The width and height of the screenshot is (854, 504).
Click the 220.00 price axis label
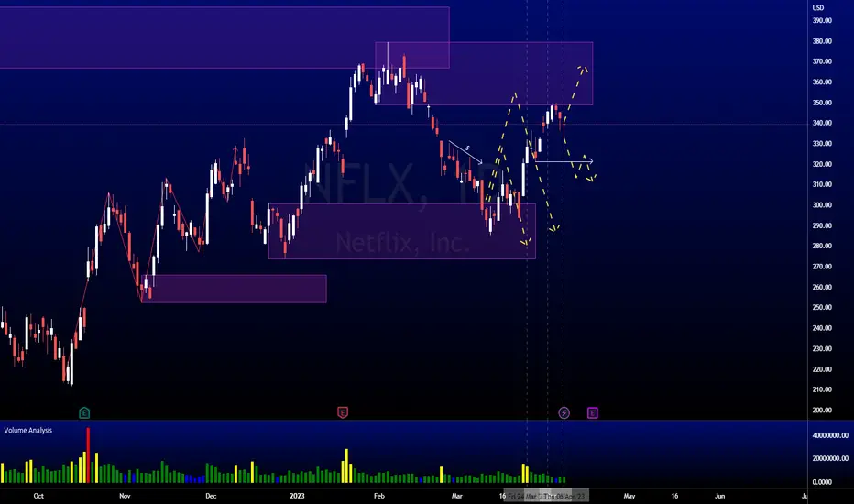(822, 369)
